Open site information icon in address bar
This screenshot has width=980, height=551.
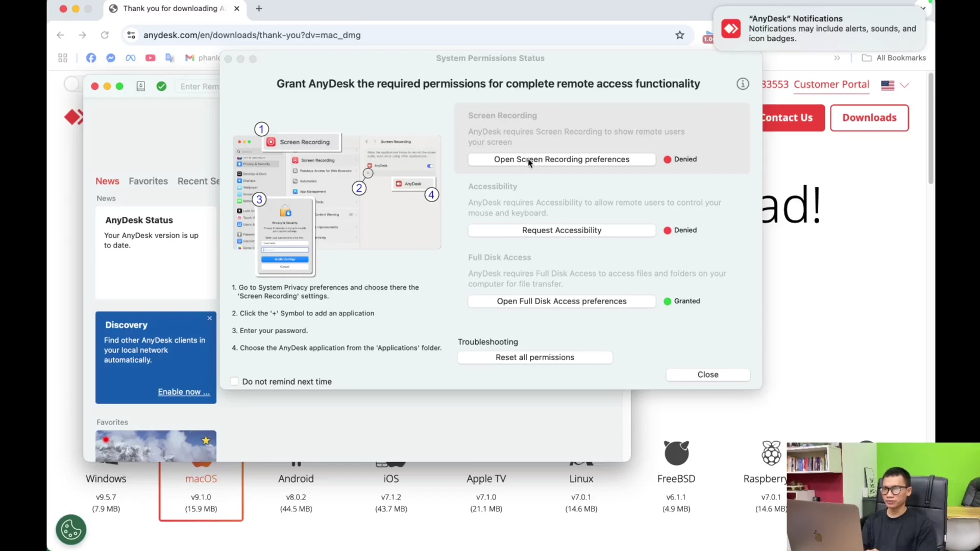coord(131,35)
